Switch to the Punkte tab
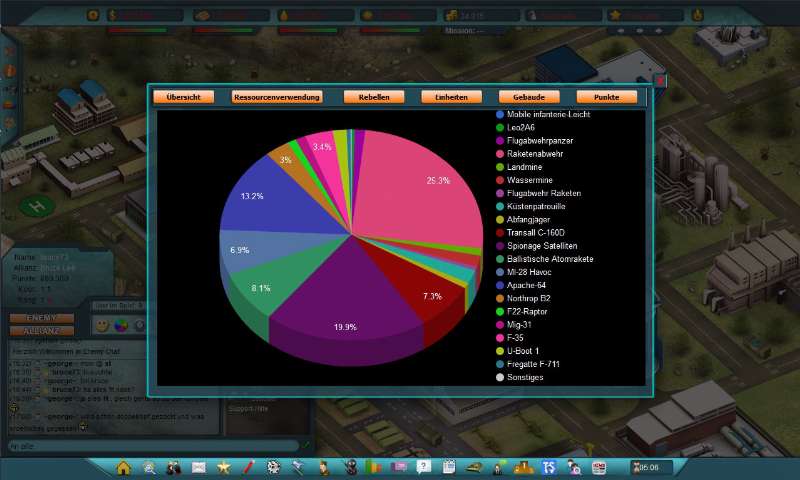This screenshot has width=800, height=480. point(607,97)
